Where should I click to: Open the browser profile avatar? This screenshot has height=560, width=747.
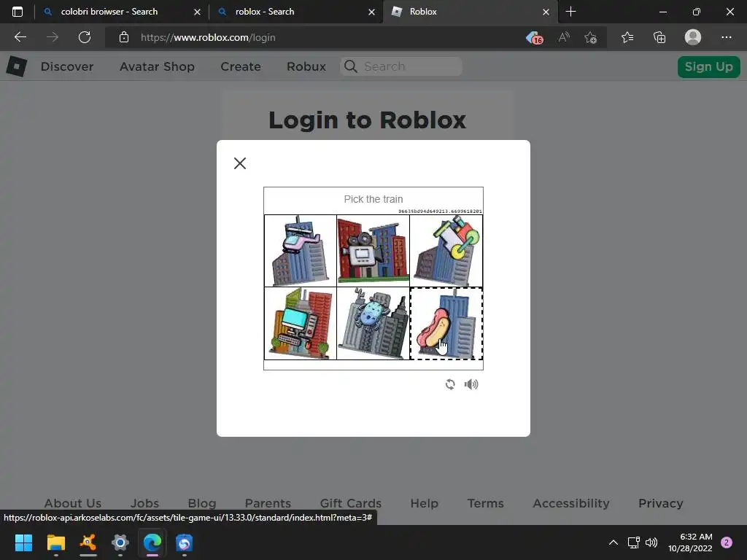[693, 37]
